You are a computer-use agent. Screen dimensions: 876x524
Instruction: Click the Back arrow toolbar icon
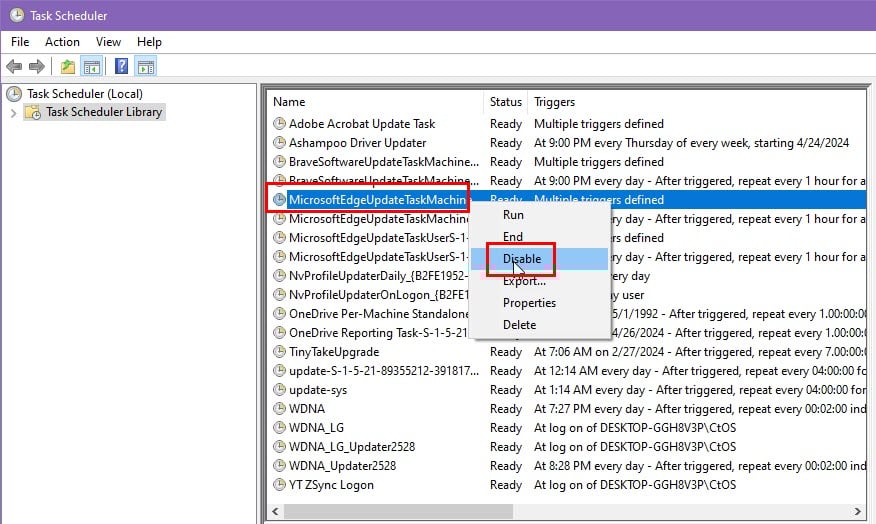[x=14, y=67]
